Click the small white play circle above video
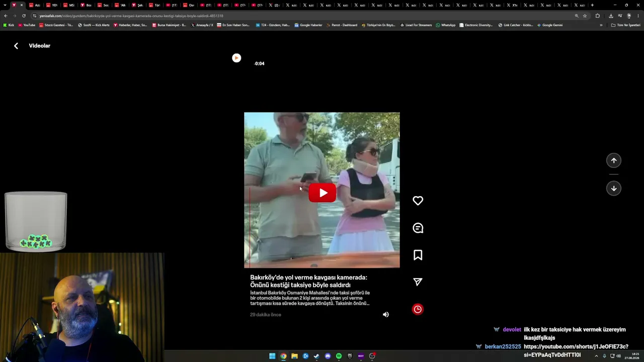 236,58
